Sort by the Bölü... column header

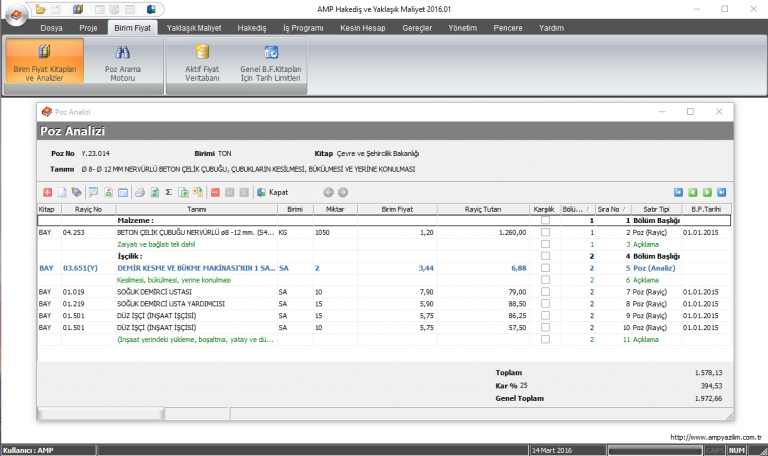[576, 209]
